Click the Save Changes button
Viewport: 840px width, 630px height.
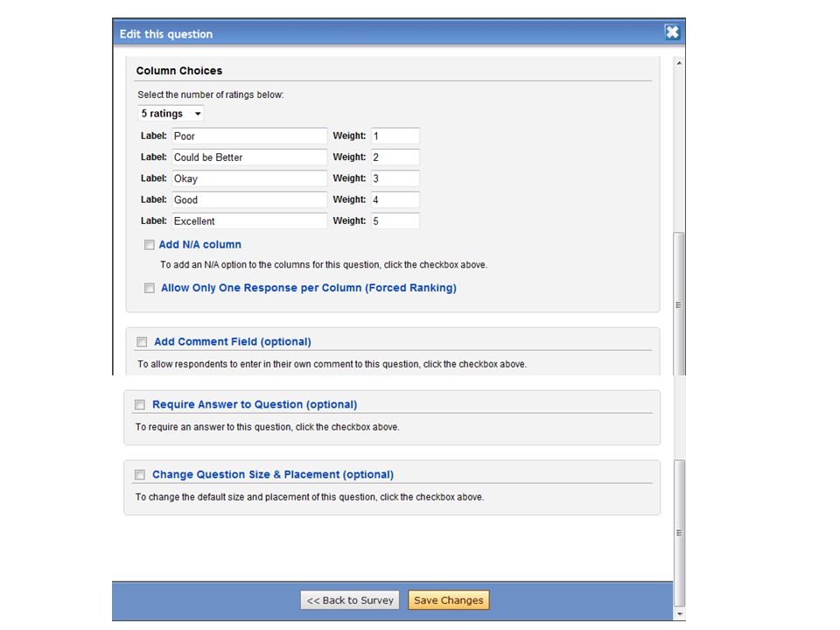click(x=448, y=600)
